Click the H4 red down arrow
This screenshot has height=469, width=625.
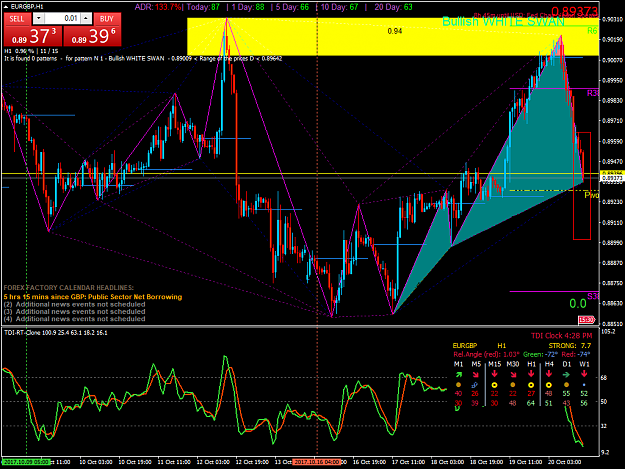point(549,374)
